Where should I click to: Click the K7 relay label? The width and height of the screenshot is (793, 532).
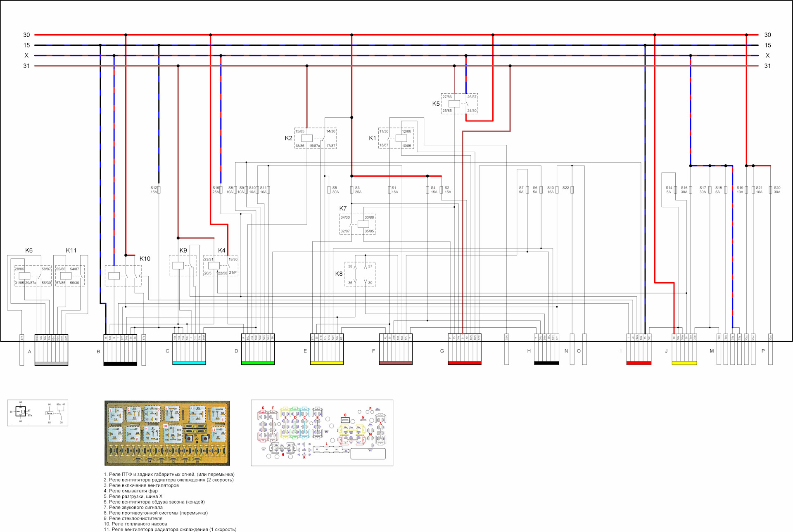click(343, 208)
